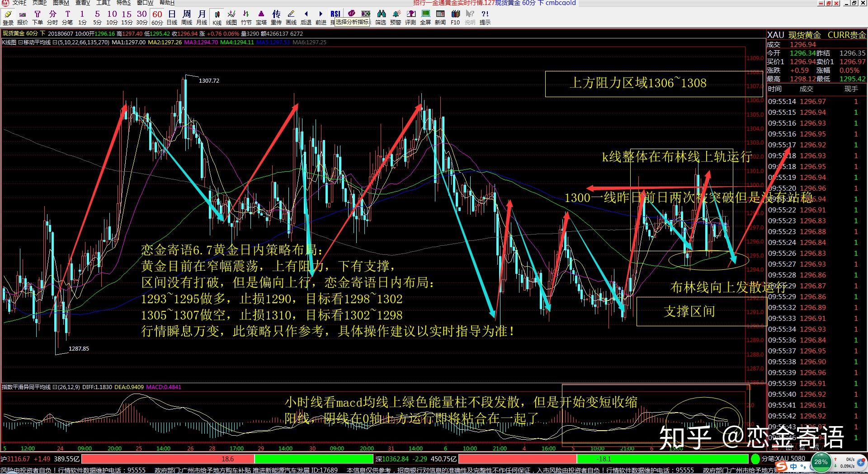Screen dimensions: 868x474
Task: Expand the 移动平均线 moving average indicator box
Action: coord(20,42)
